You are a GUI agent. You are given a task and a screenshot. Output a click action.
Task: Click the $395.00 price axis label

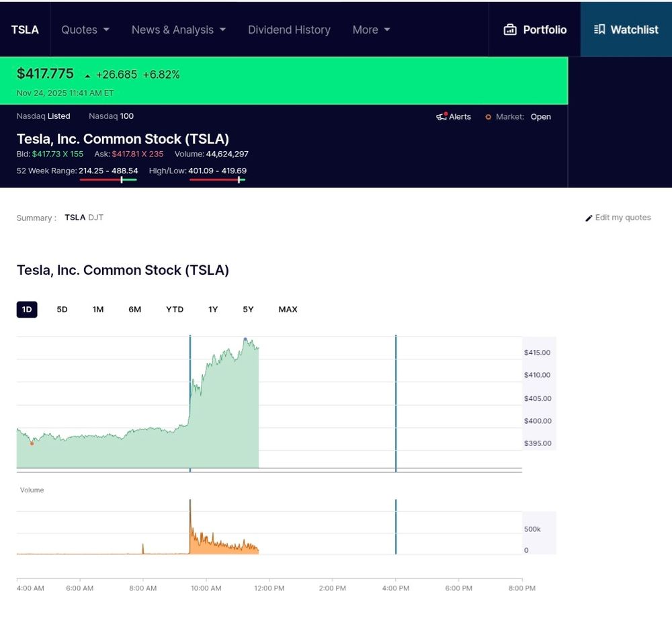[538, 443]
